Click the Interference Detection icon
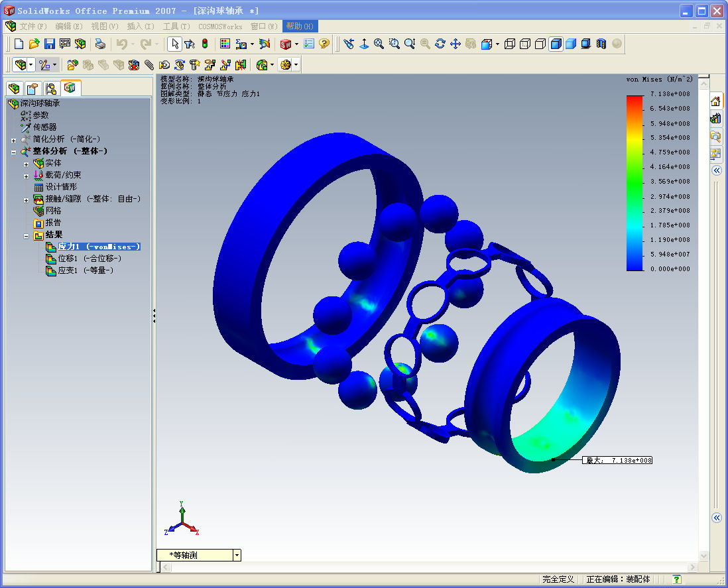Viewport: 728px width, 588px height. [x=241, y=65]
